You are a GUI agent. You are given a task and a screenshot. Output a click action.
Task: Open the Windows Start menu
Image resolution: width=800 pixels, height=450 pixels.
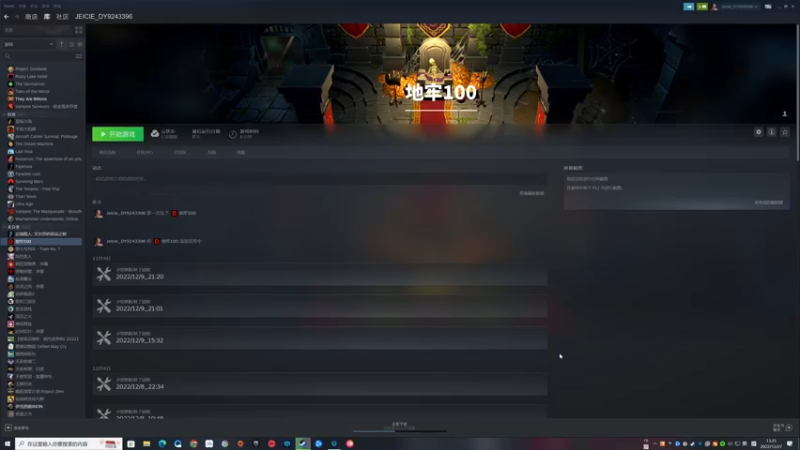7,444
